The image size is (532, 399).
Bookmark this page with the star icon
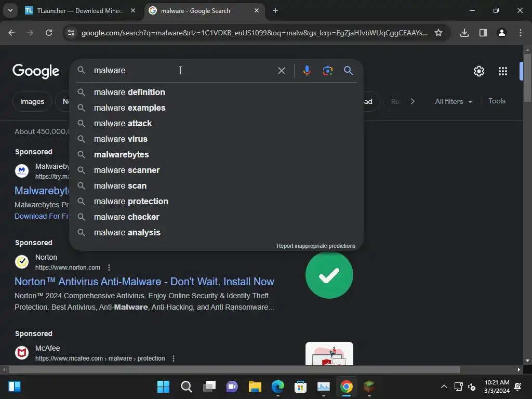(438, 33)
